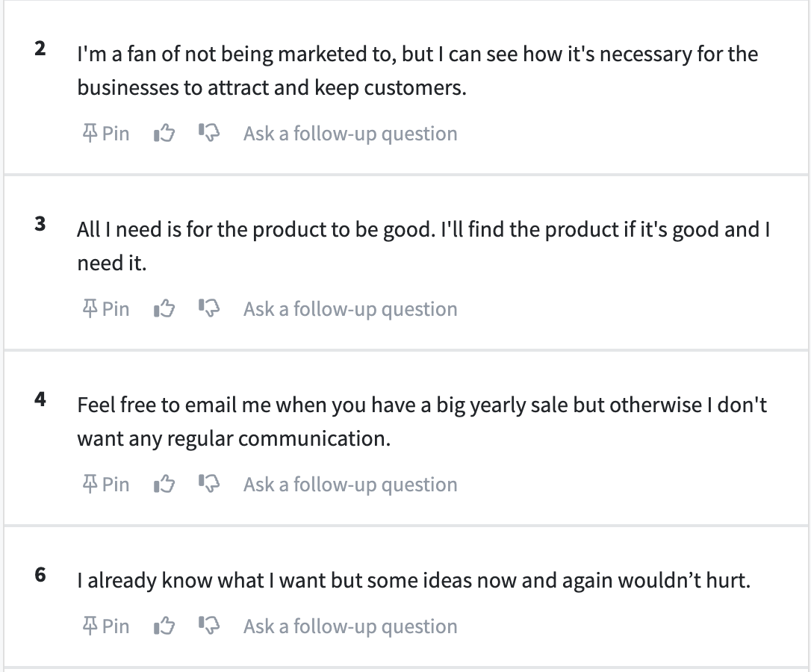Click the response number 3 label

[40, 224]
